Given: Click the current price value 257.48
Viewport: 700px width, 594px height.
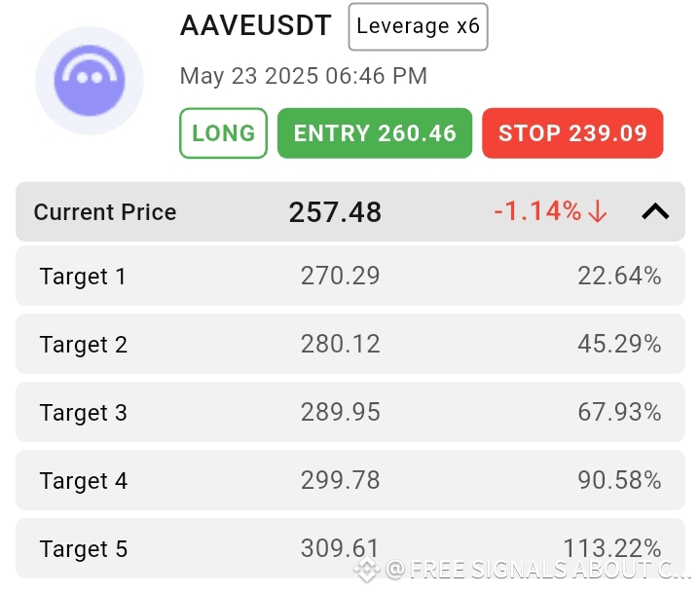Looking at the screenshot, I should click(x=335, y=211).
